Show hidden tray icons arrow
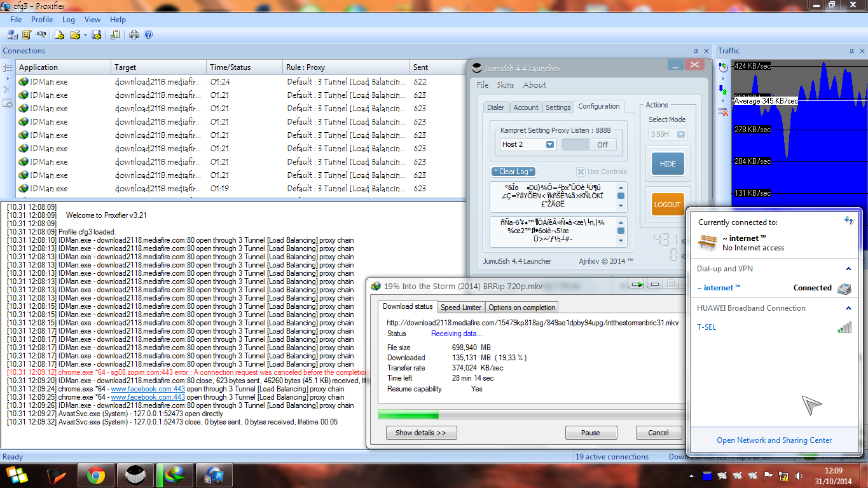Viewport: 868px width, 488px height. 691,475
